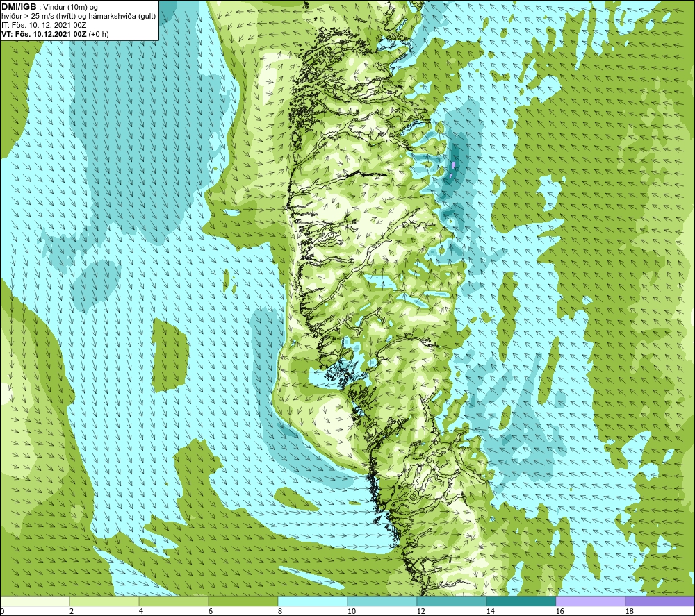Viewport: 695px width, 616px height.
Task: Click the light purple 16–18 legend swatch
Action: 590,601
